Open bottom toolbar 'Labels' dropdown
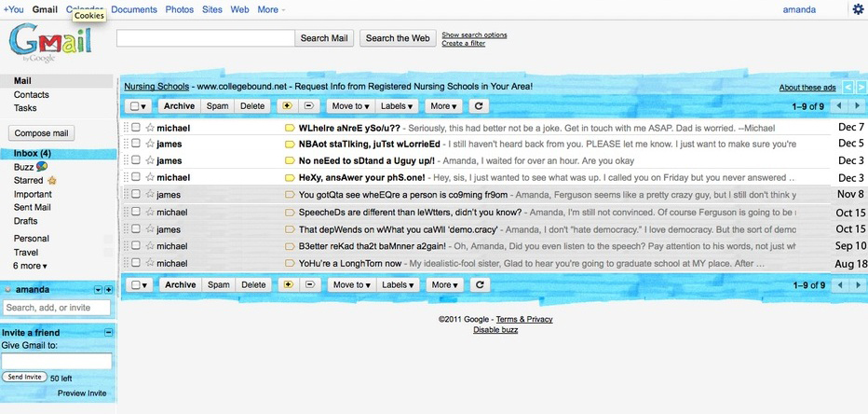Screen dimensions: 868x414 pos(398,285)
